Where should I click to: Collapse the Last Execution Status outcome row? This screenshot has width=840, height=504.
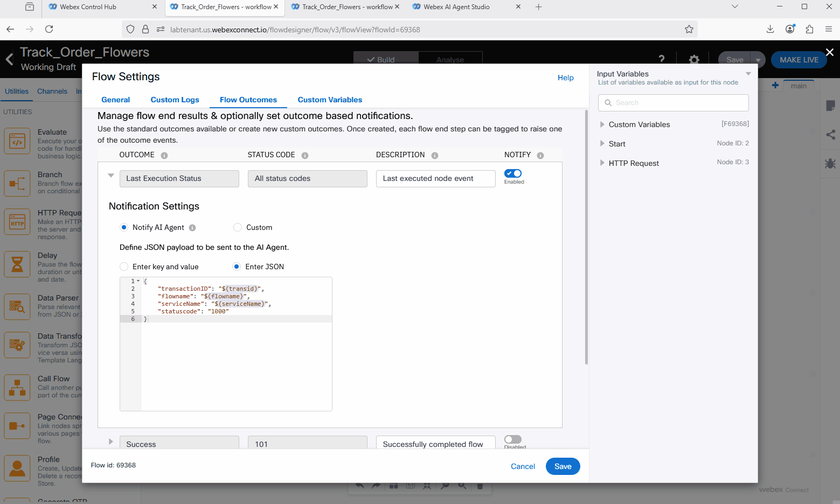point(111,176)
